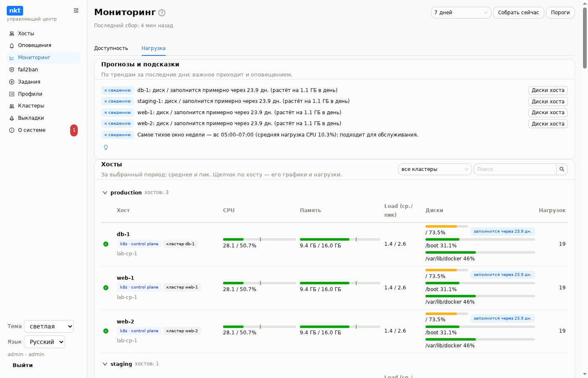Open the Язык language selector
588x378 pixels.
point(45,342)
